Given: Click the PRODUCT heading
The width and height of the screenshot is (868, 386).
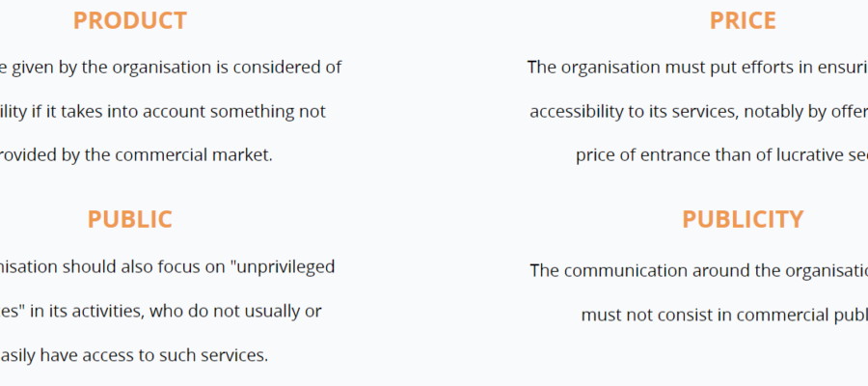Looking at the screenshot, I should pyautogui.click(x=130, y=20).
